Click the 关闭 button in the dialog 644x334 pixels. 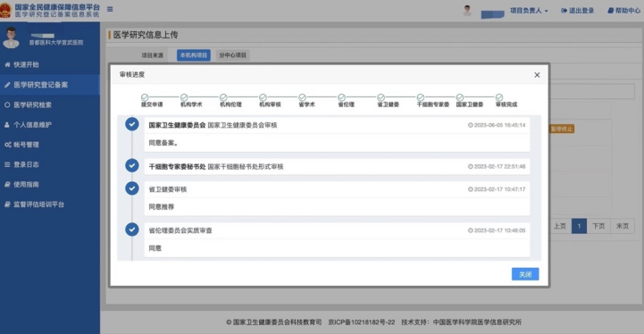pyautogui.click(x=525, y=274)
